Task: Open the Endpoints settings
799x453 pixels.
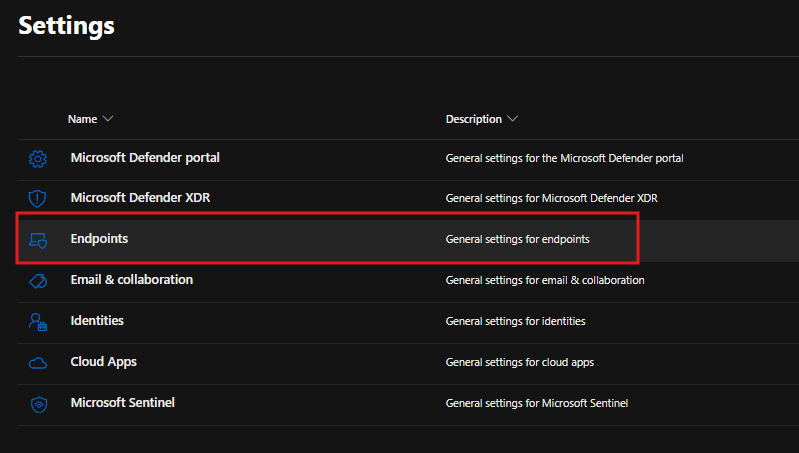Action: (99, 238)
